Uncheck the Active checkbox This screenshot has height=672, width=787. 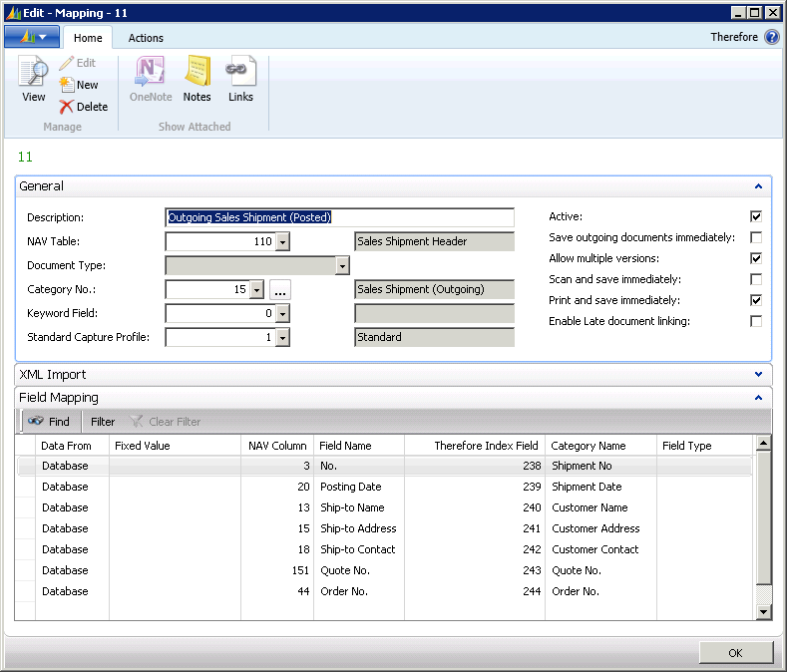756,216
